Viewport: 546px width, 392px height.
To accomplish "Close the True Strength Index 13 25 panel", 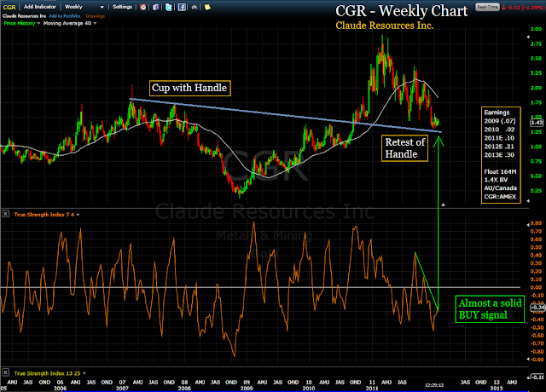I will [6, 372].
